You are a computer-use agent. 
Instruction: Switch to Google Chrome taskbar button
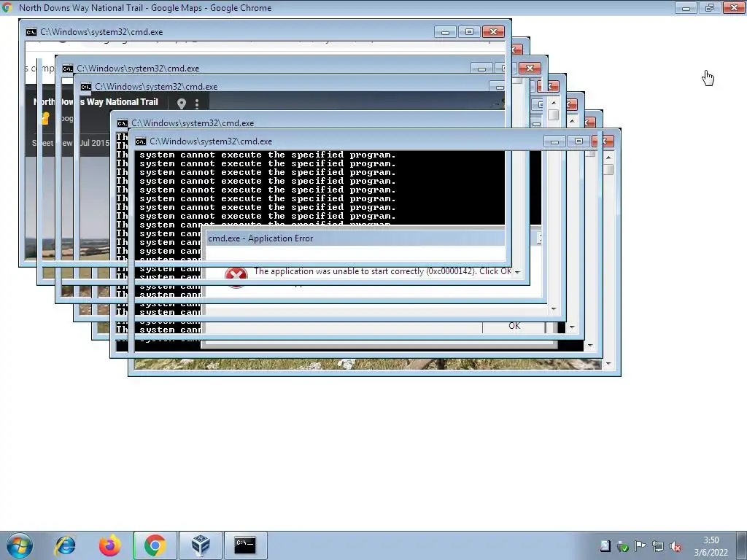click(155, 545)
